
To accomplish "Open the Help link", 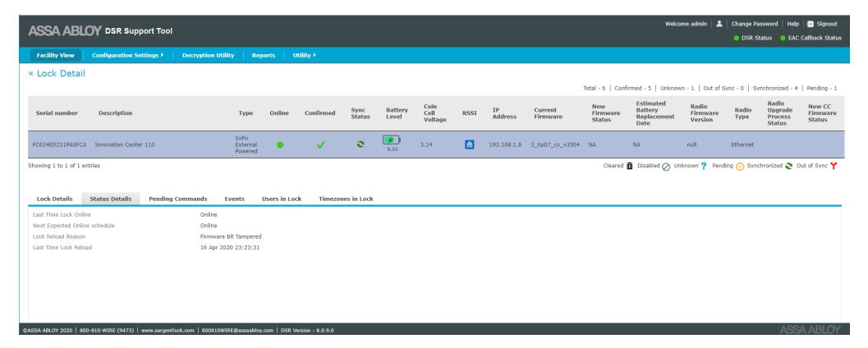I will pyautogui.click(x=793, y=24).
